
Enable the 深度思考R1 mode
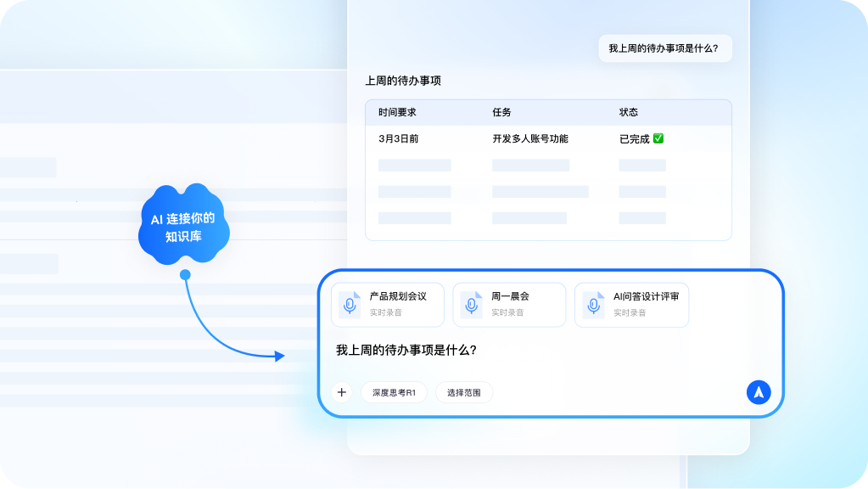coord(393,391)
